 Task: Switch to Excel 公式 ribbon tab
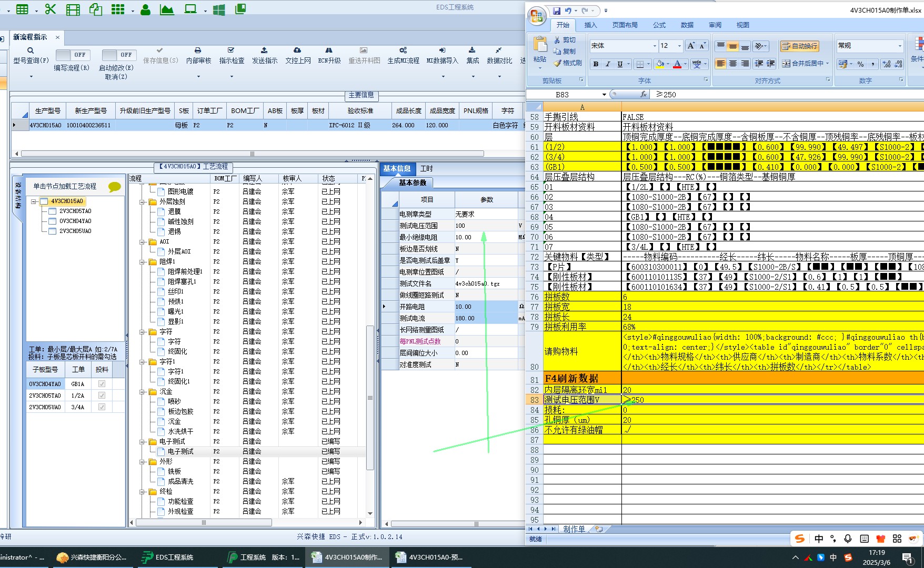[x=659, y=25]
